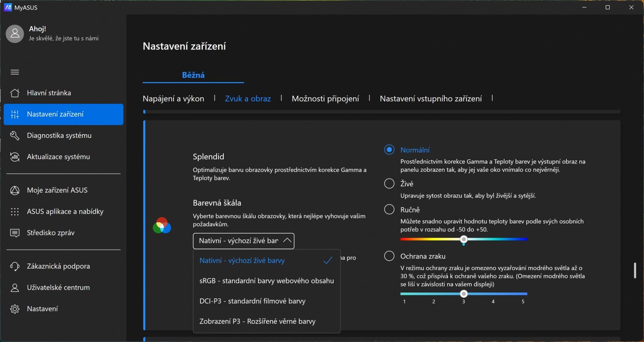Viewport: 644px width, 342px height.
Task: Click the Hlavní stránka home icon
Action: click(x=15, y=93)
